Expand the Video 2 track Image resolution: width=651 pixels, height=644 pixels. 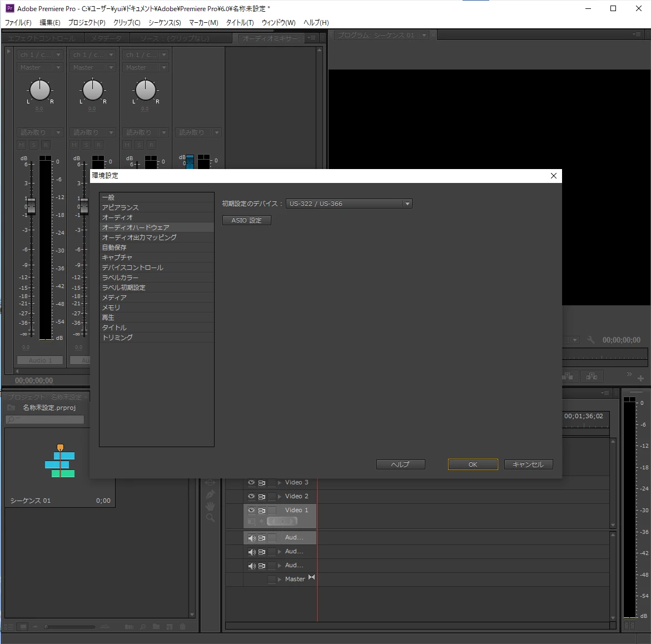[x=280, y=496]
